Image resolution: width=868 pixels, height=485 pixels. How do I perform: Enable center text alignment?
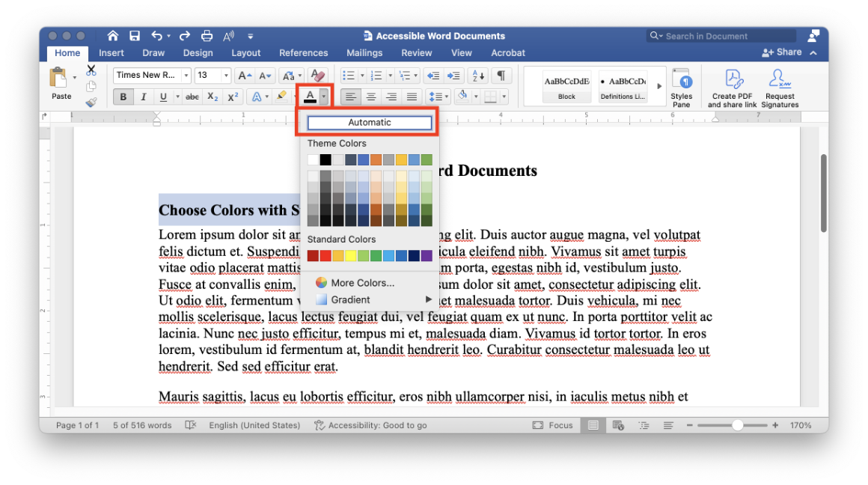(370, 96)
